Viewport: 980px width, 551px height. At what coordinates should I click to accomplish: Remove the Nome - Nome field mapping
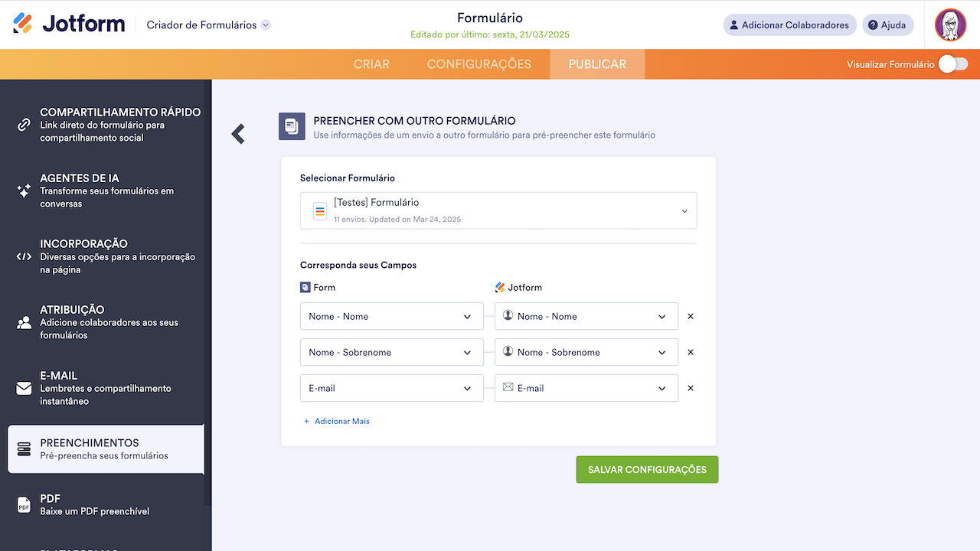point(691,316)
